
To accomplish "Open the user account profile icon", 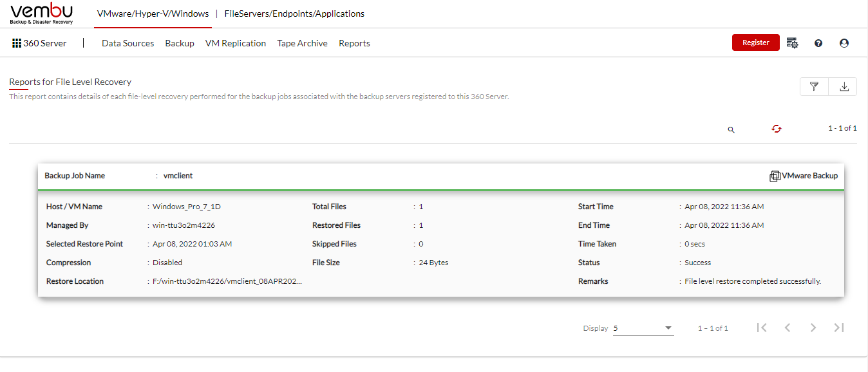I will point(844,43).
